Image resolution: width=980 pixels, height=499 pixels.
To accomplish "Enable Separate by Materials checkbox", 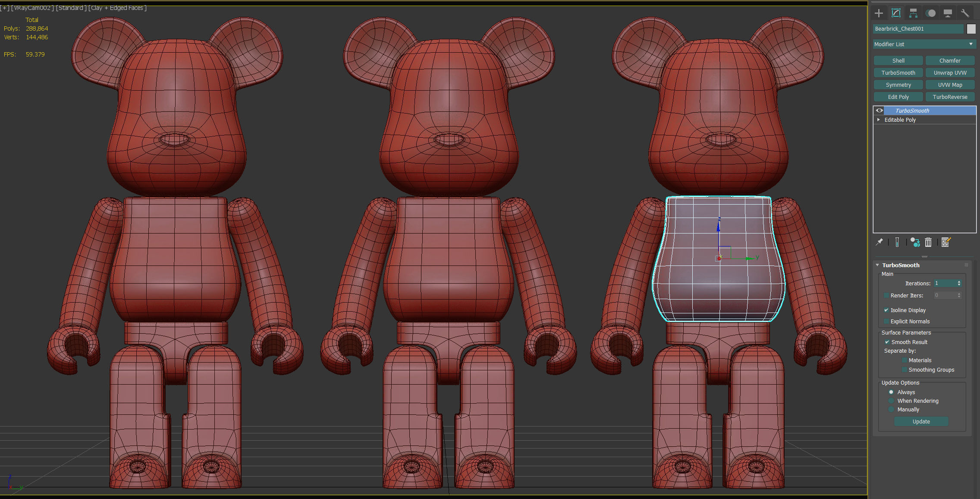I will pyautogui.click(x=905, y=360).
